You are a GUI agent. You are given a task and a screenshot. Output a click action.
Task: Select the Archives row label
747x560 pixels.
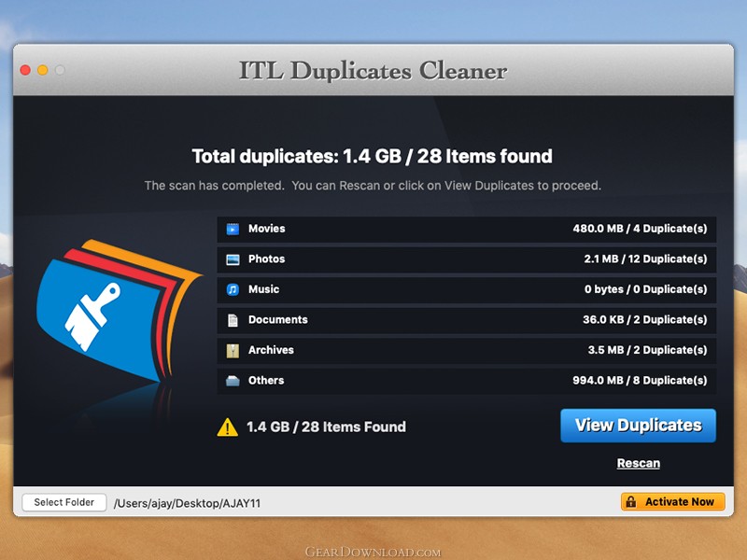pos(271,350)
